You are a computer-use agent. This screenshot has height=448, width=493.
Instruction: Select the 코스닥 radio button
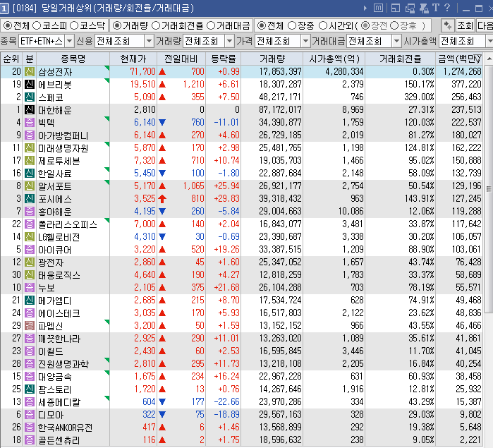pyautogui.click(x=74, y=25)
